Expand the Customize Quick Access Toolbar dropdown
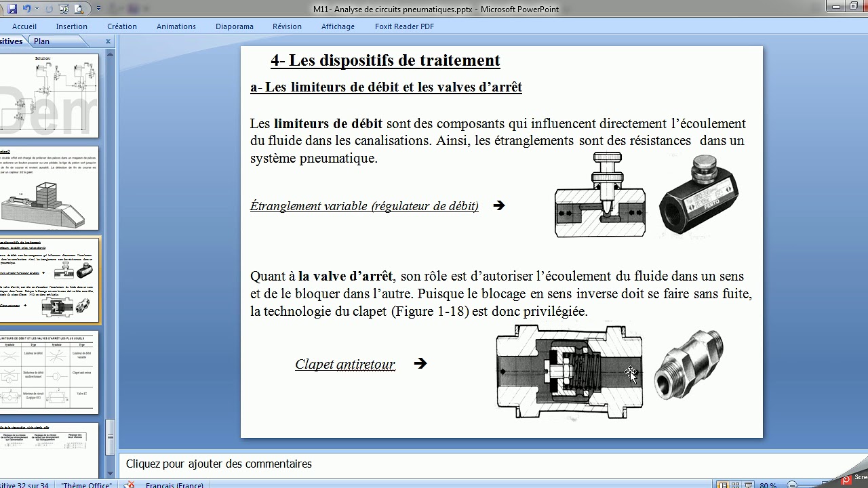The height and width of the screenshot is (488, 868). point(98,9)
